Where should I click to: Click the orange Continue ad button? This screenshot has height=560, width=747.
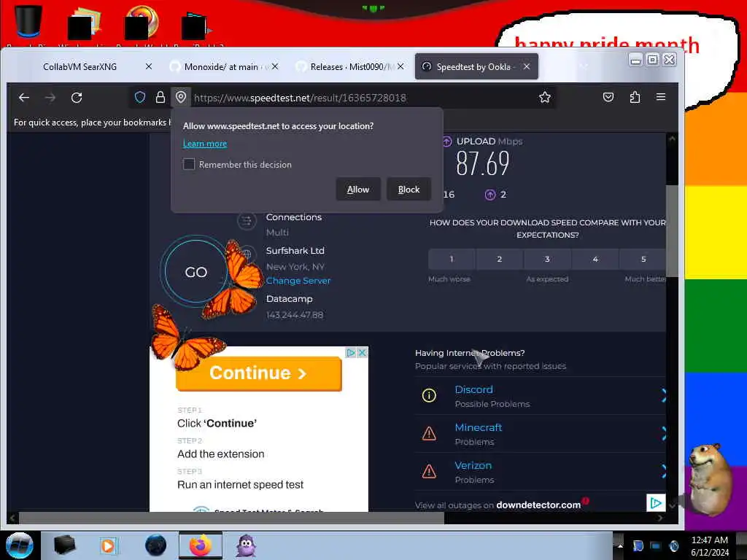(259, 373)
